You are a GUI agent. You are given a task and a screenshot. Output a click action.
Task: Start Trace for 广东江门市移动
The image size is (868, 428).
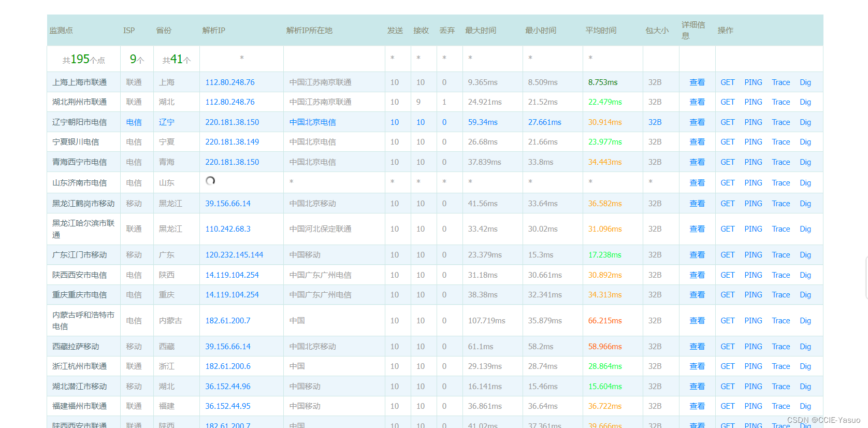(x=781, y=255)
